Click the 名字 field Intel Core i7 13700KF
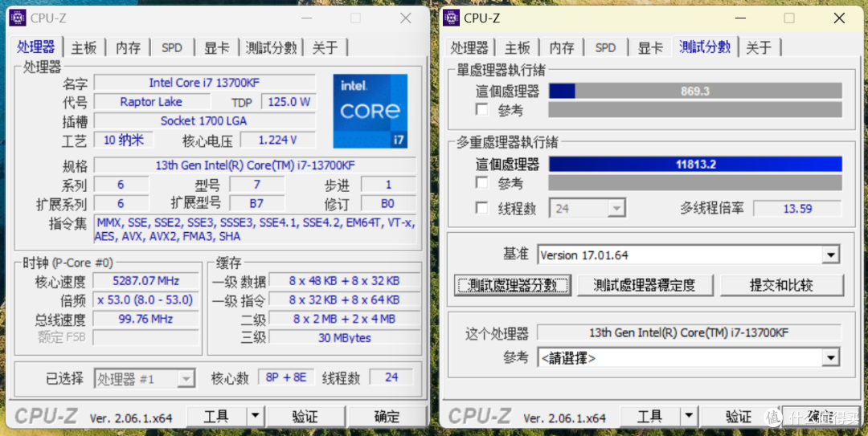 (205, 83)
